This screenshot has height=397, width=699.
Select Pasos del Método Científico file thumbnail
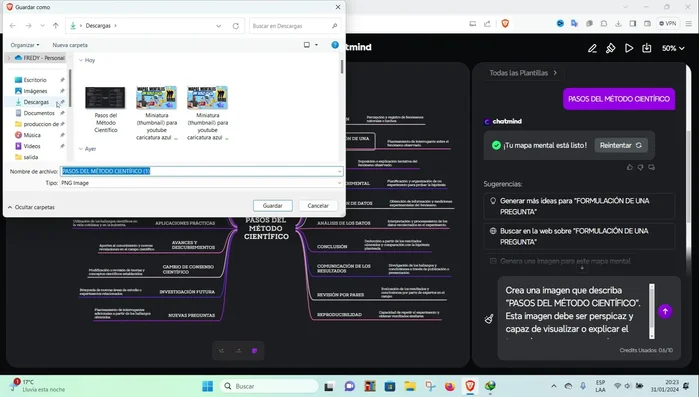pos(105,97)
